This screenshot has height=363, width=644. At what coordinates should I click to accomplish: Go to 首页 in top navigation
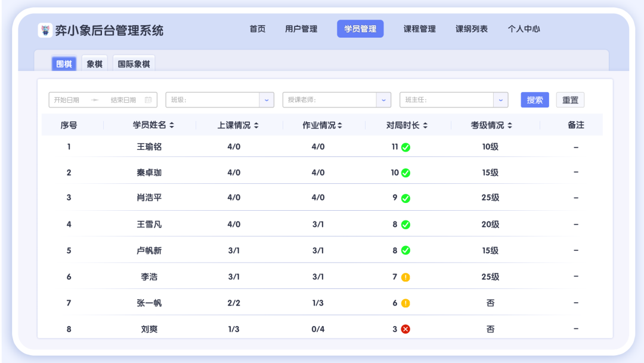(258, 29)
